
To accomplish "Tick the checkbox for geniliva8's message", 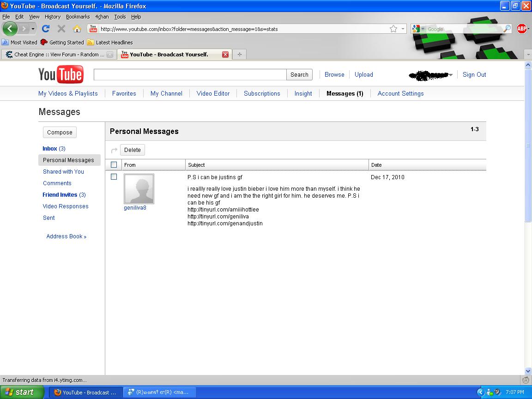I will click(114, 177).
